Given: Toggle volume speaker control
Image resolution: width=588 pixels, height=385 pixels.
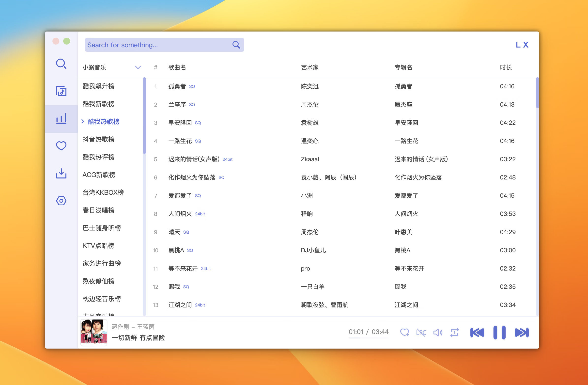Looking at the screenshot, I should tap(438, 332).
